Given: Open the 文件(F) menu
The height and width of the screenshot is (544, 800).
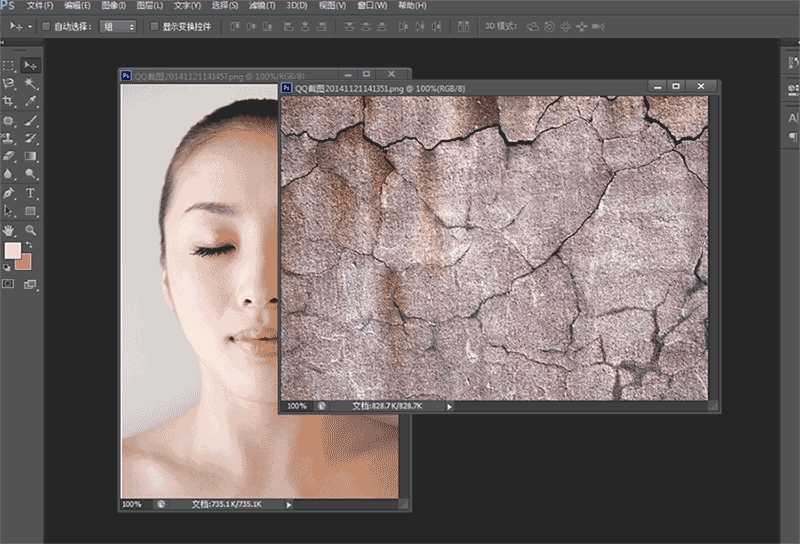Looking at the screenshot, I should click(x=40, y=6).
